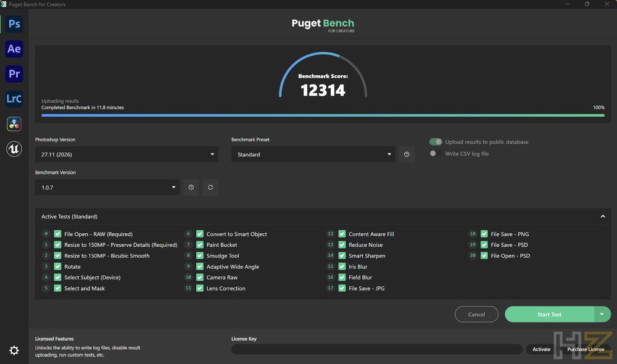
Task: Click the Benchmark Score gauge
Action: pos(323,75)
